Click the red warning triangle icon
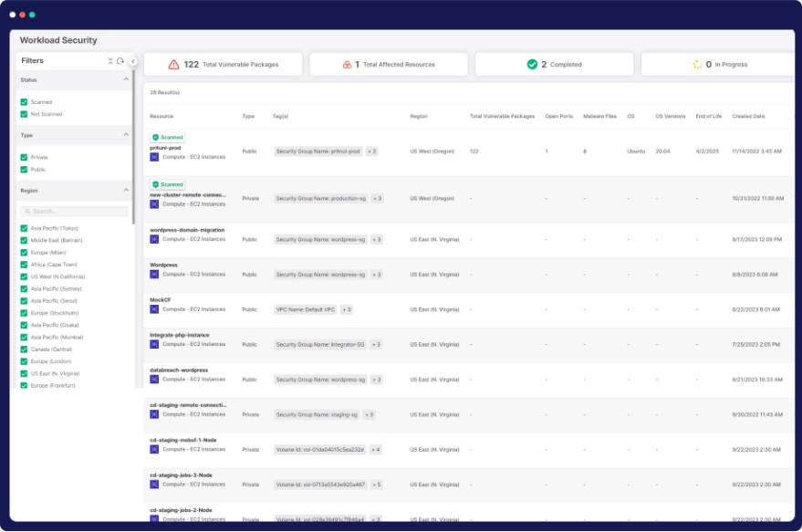The height and width of the screenshot is (532, 802). click(x=173, y=65)
